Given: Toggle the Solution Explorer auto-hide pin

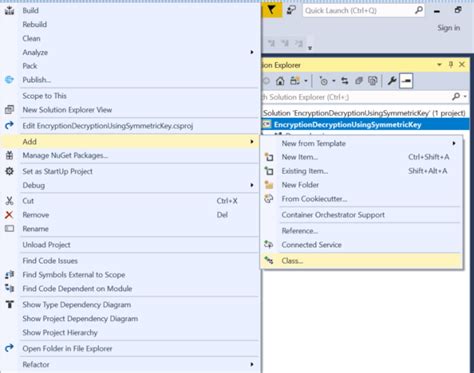Looking at the screenshot, I should (x=451, y=64).
